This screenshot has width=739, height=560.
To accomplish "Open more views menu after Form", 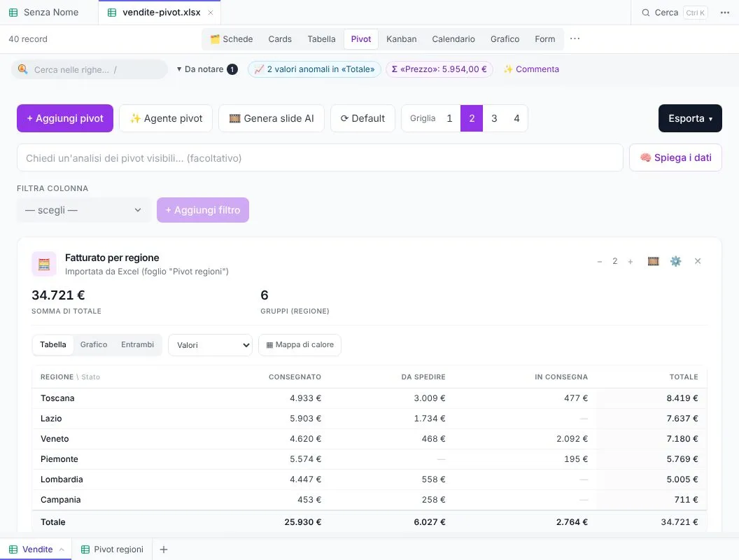I will (x=575, y=38).
